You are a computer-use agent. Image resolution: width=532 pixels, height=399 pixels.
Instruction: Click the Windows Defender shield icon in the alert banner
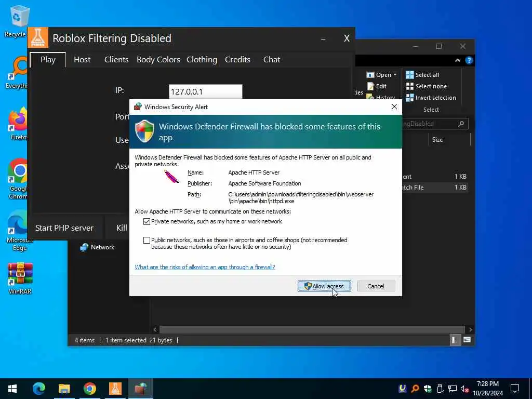(144, 131)
